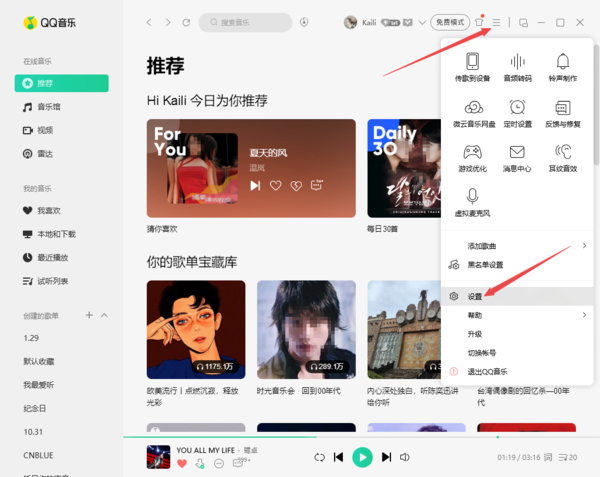Screen dimensions: 600x477
Task: Toggle loop playback mode
Action: click(x=319, y=457)
